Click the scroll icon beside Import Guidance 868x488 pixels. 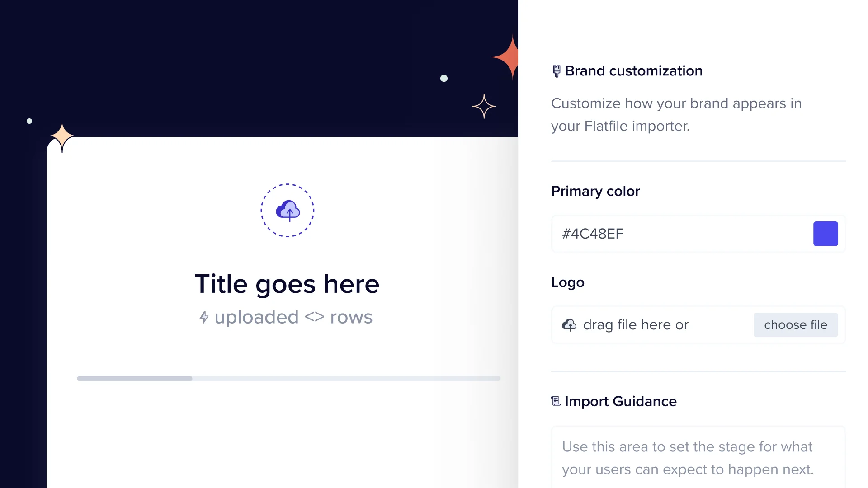[x=556, y=401]
